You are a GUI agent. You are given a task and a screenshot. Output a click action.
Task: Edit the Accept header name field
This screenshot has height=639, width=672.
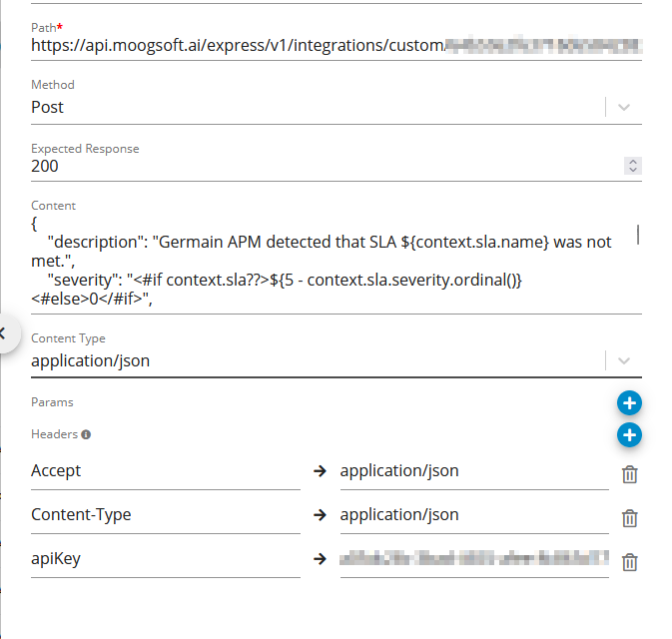[165, 470]
